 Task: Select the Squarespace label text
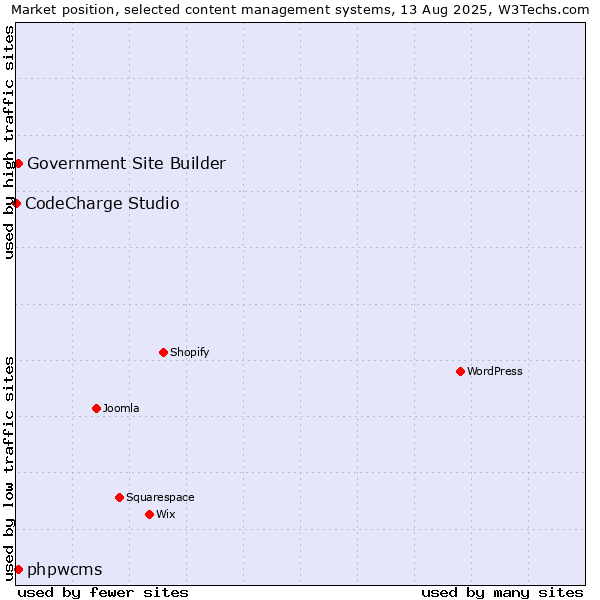point(160,497)
